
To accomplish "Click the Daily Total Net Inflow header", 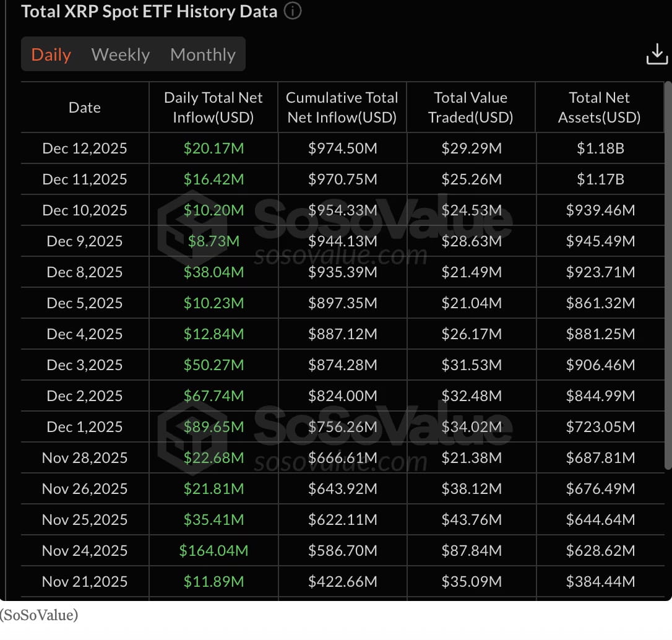I will (x=213, y=106).
